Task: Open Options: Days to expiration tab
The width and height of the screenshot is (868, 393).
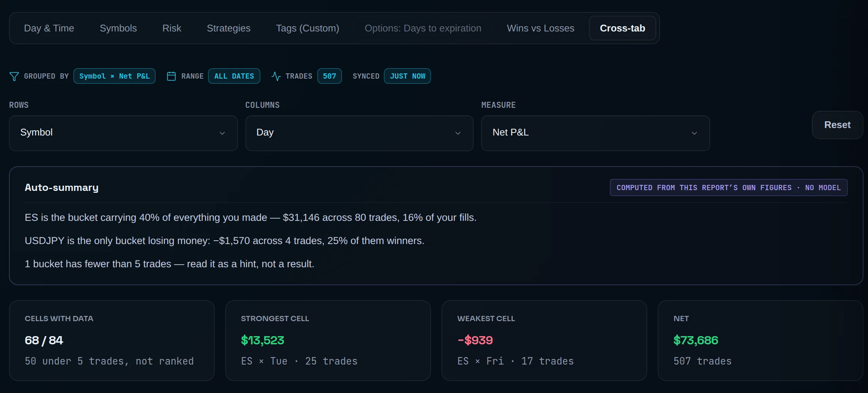Action: click(x=423, y=28)
